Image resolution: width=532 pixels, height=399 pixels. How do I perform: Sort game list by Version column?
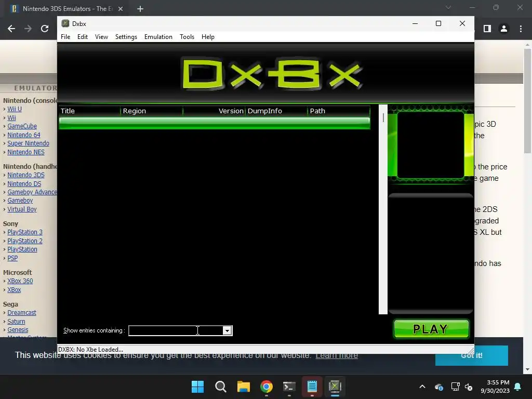[x=214, y=111]
